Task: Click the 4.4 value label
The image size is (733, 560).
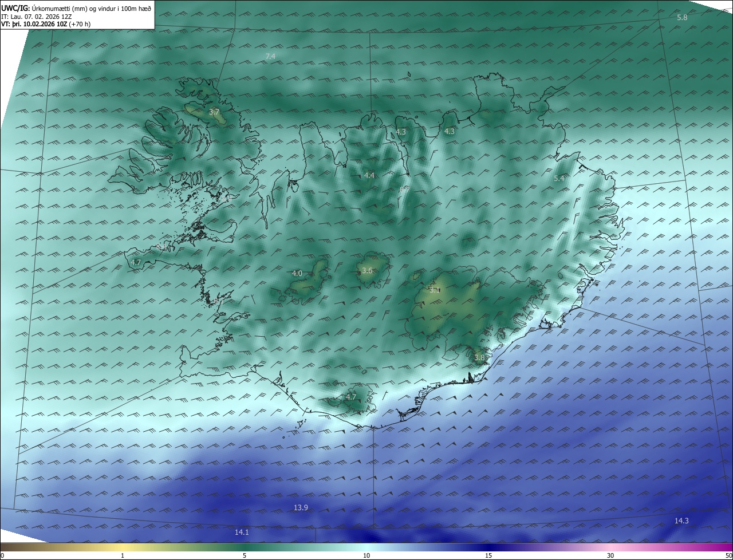Action: (369, 175)
